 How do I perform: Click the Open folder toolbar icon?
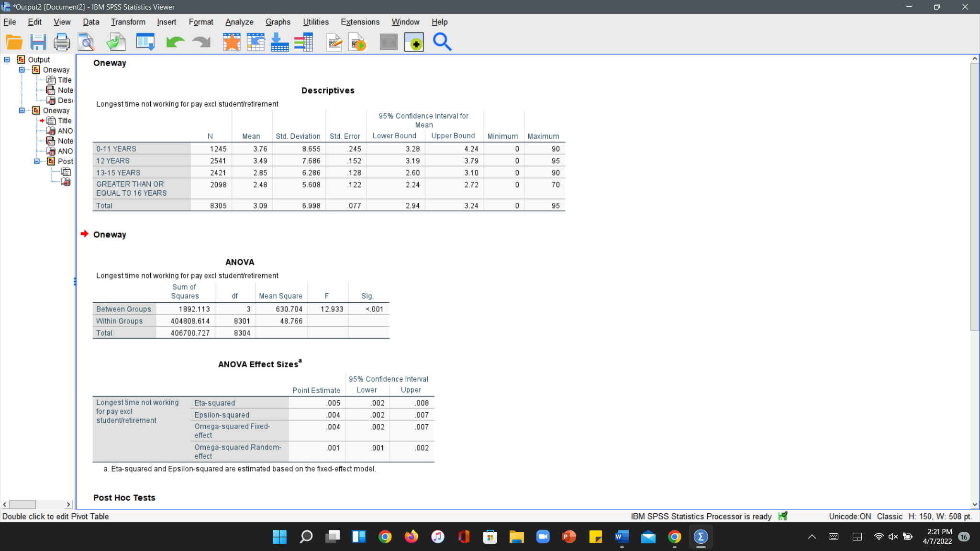click(x=14, y=42)
